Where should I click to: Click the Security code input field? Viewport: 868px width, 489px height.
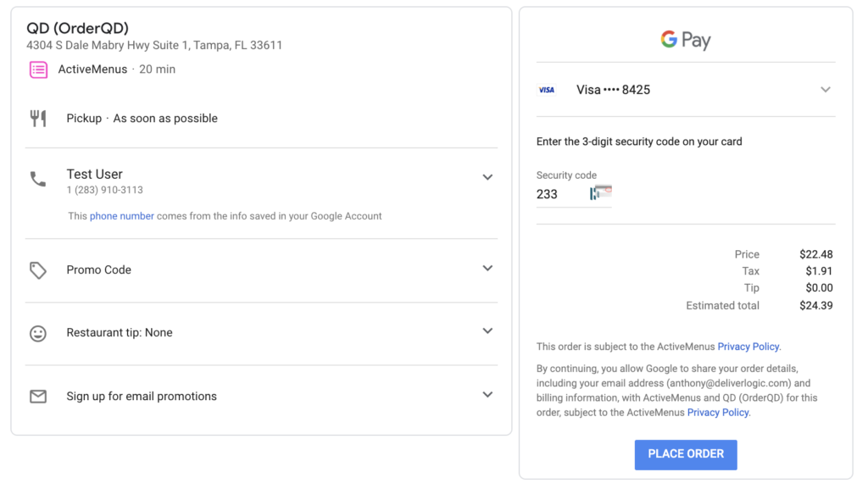point(559,194)
